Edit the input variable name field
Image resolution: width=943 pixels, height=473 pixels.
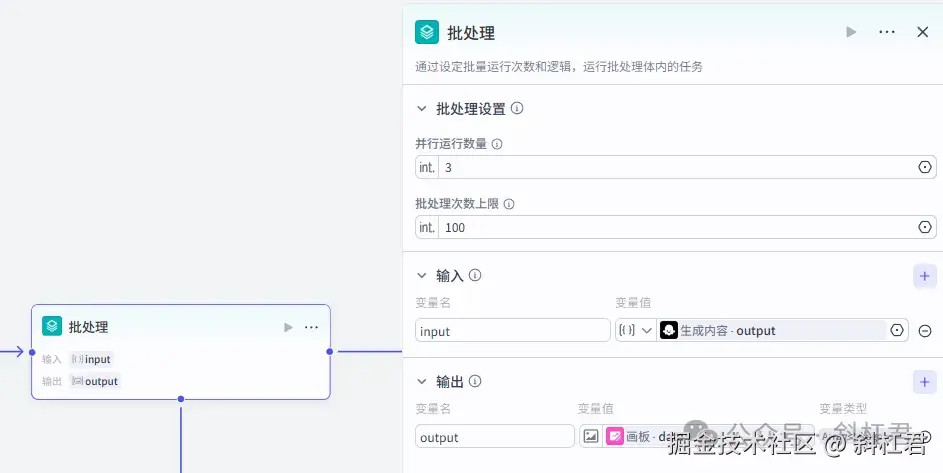pos(512,330)
